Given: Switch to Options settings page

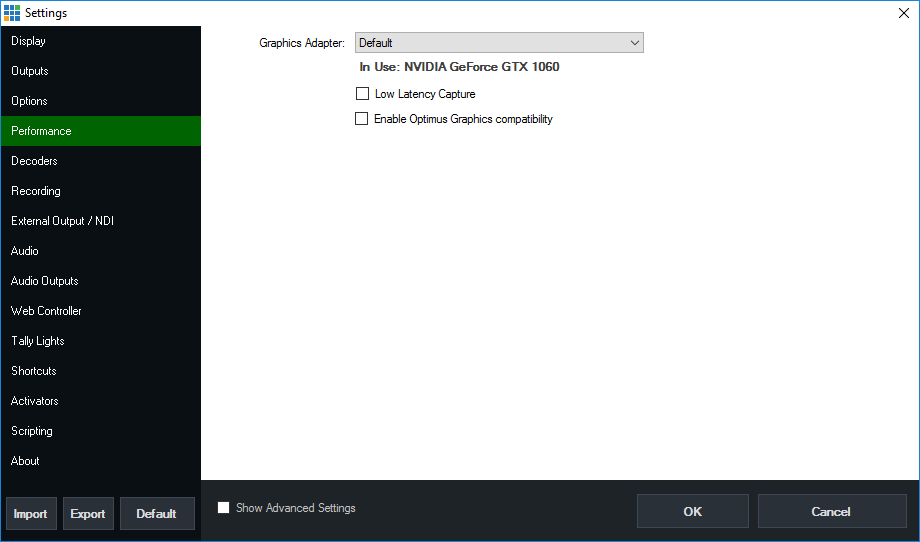Looking at the screenshot, I should click(x=101, y=101).
